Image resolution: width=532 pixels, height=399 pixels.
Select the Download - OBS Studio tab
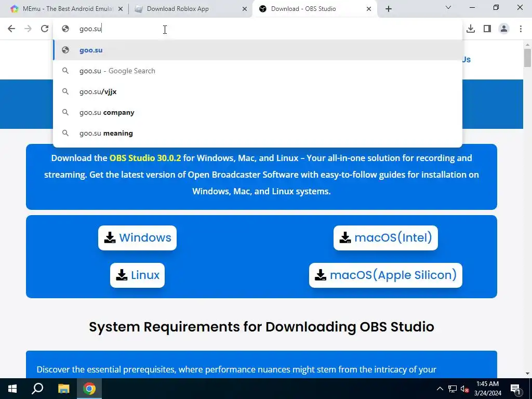[x=314, y=9]
